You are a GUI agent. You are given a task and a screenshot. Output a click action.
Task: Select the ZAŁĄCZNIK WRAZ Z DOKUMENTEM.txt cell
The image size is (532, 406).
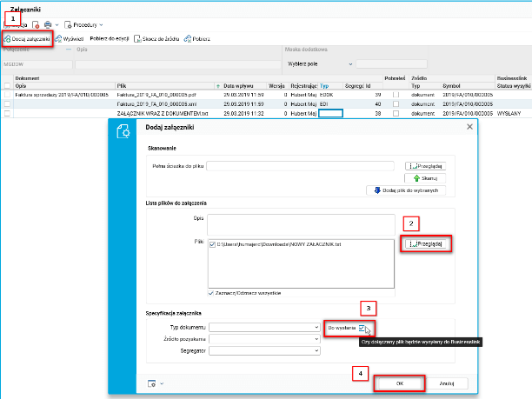click(x=163, y=113)
